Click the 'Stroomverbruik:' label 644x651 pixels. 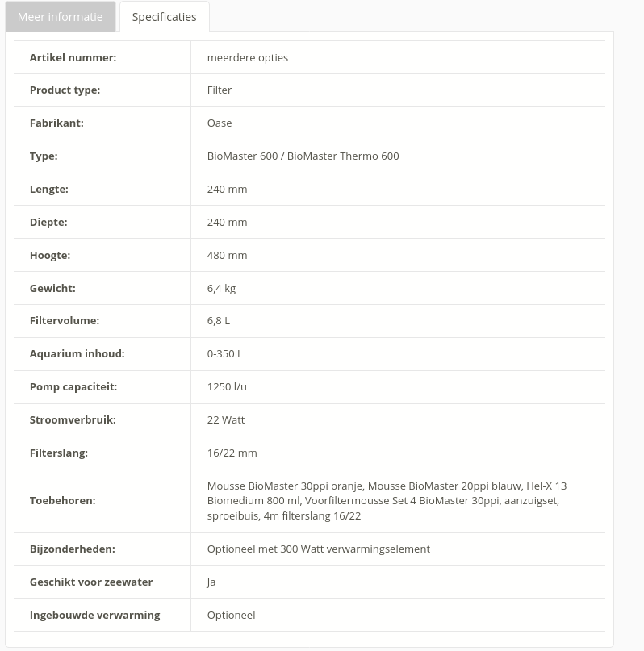pos(73,419)
